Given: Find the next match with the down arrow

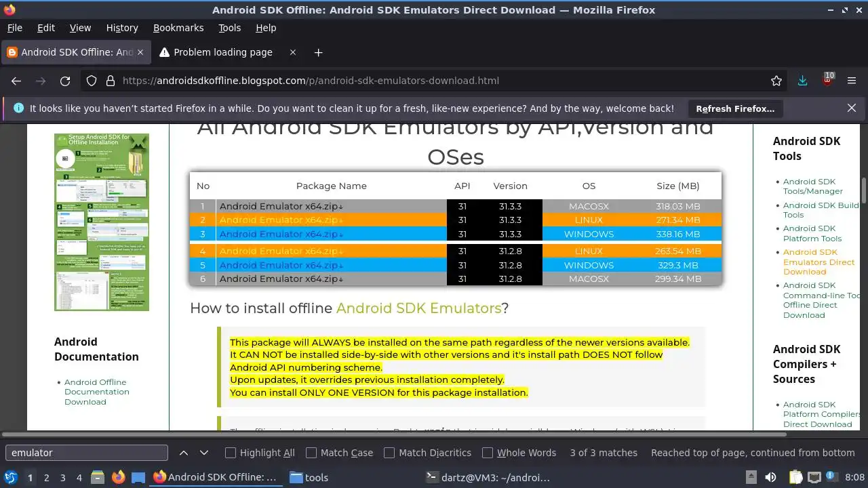Looking at the screenshot, I should [204, 453].
